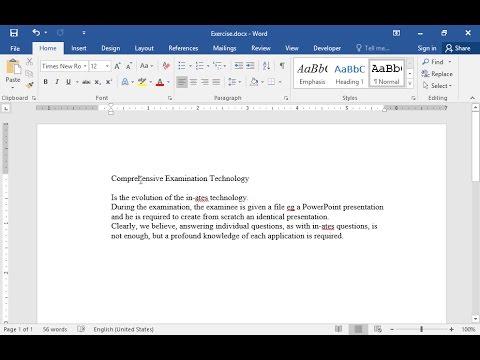This screenshot has height=360, width=480.
Task: Switch to the Insert tab
Action: pyautogui.click(x=79, y=48)
